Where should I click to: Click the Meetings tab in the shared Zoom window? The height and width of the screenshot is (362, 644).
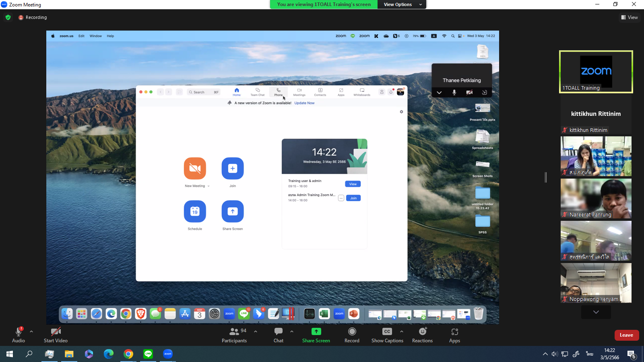[299, 92]
